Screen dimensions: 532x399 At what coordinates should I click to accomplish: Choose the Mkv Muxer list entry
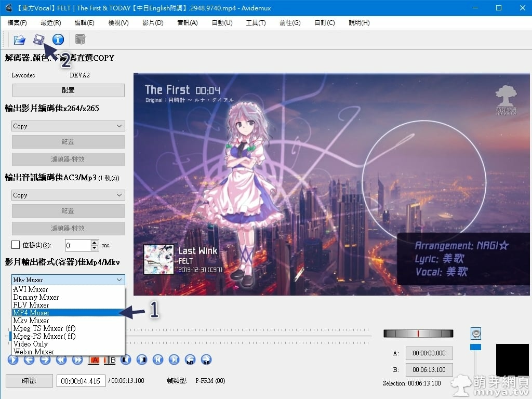[x=68, y=321]
